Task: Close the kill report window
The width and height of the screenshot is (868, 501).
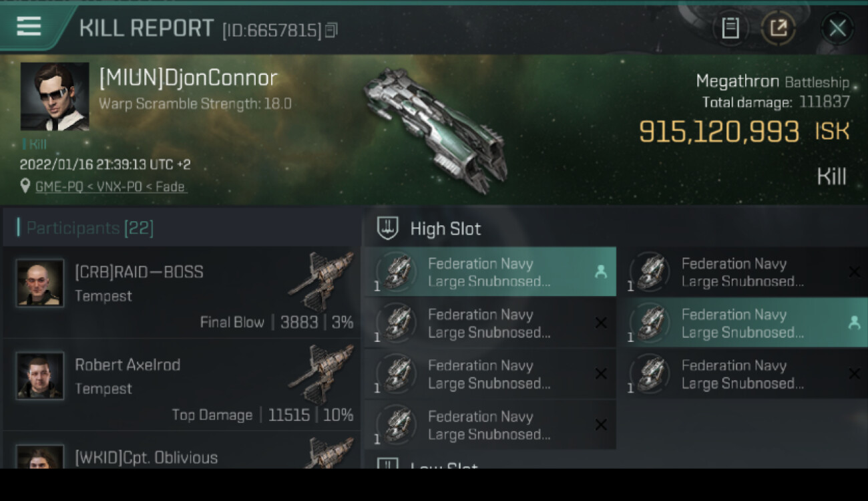Action: coord(837,28)
